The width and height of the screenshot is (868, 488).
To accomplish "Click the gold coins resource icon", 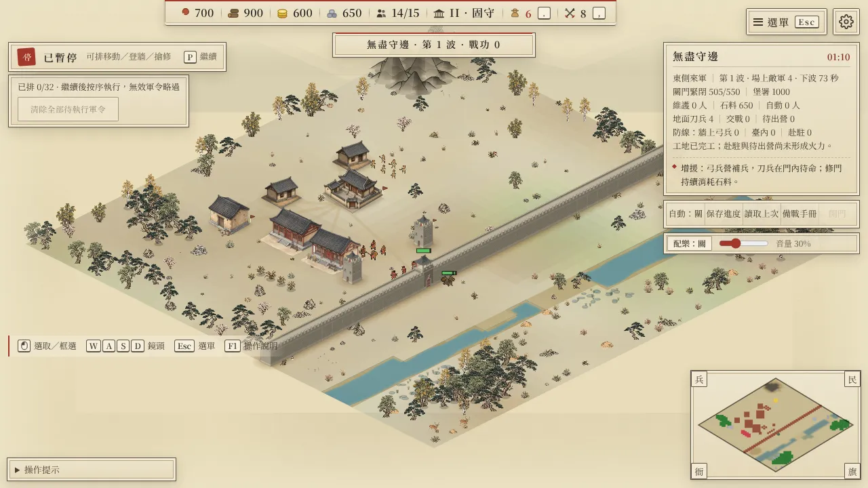I will (283, 13).
